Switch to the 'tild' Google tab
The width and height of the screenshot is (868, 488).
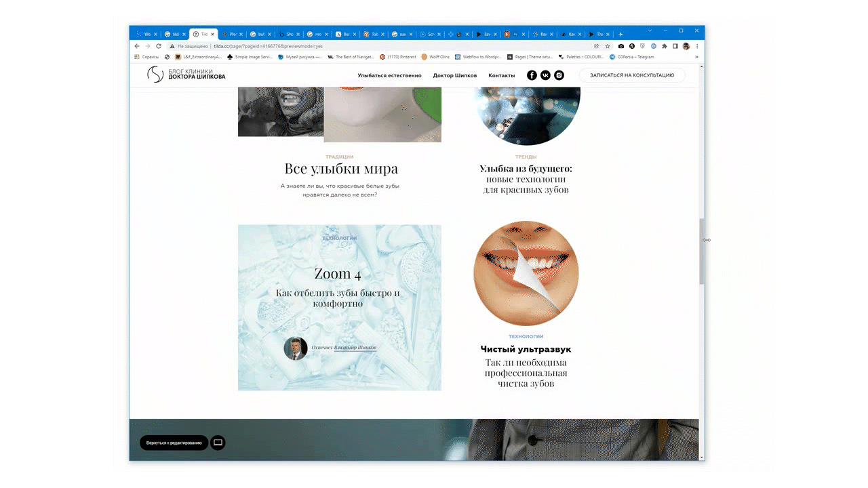point(175,34)
